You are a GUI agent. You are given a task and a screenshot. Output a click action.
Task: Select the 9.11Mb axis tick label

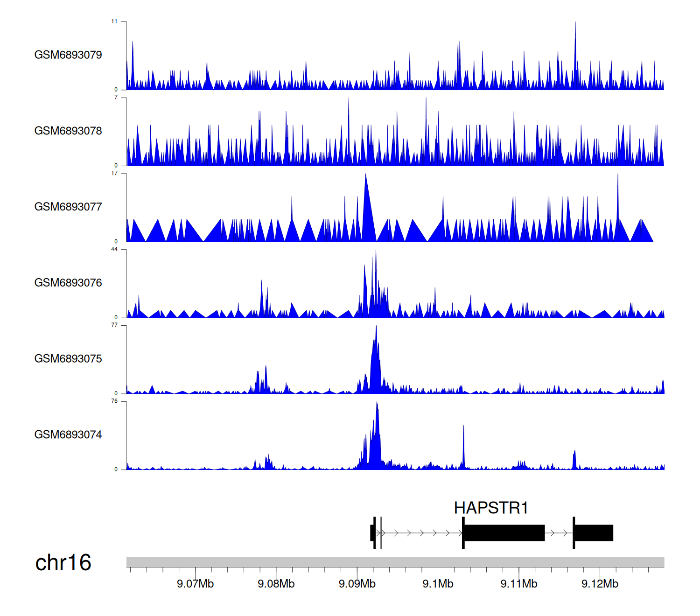(519, 584)
